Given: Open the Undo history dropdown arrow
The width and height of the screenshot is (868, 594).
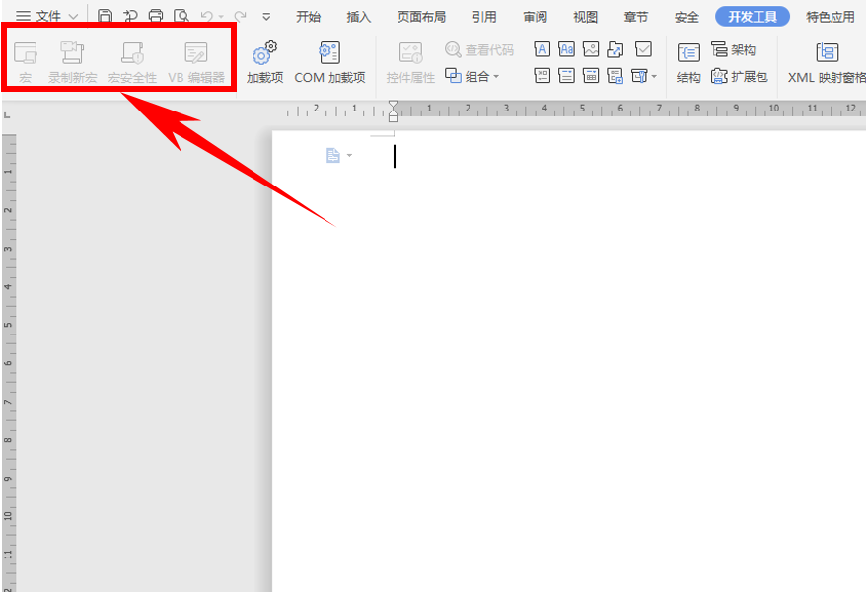Looking at the screenshot, I should (221, 17).
